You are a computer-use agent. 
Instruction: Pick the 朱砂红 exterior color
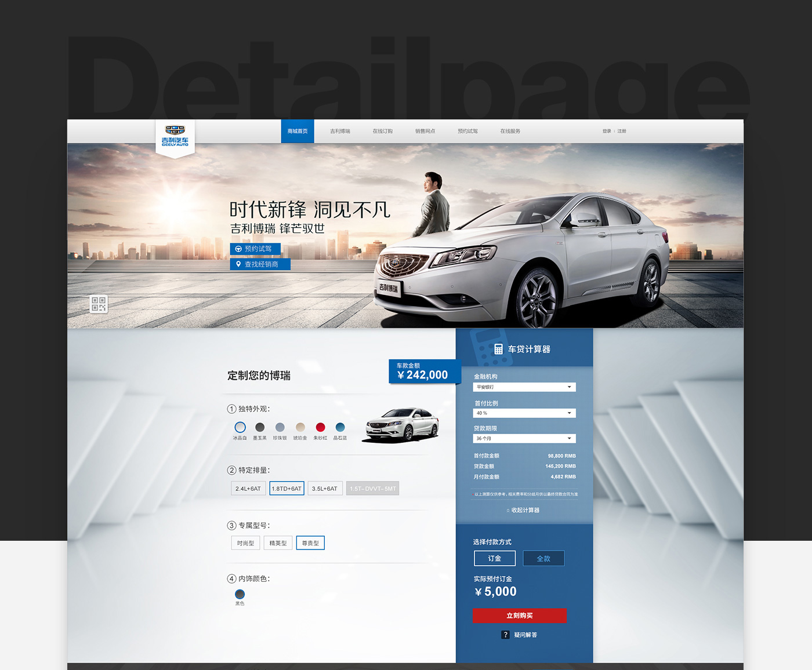(x=320, y=427)
